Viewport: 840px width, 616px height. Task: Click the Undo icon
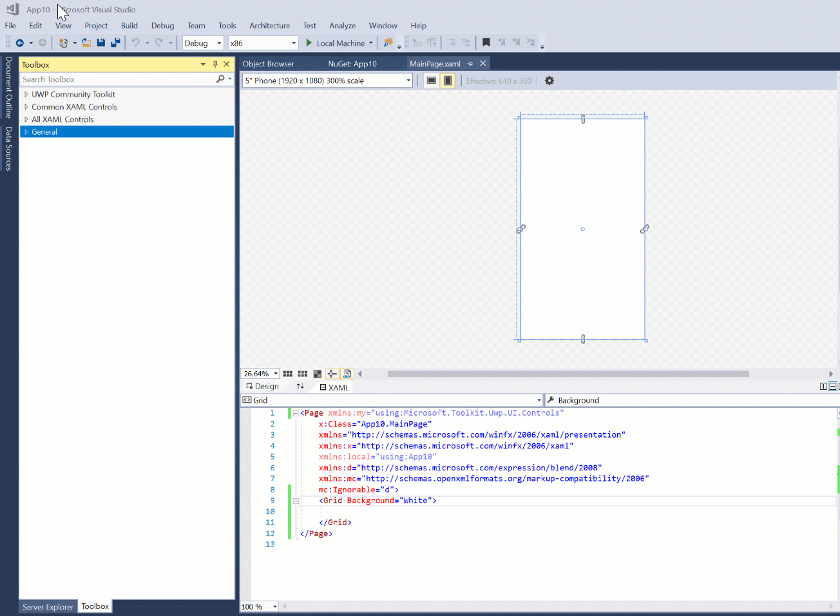[x=135, y=43]
